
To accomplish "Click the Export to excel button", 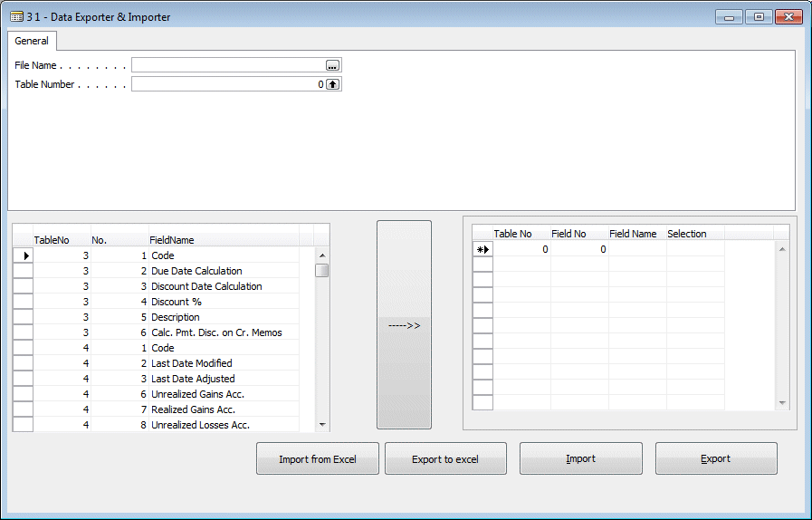I will point(445,458).
